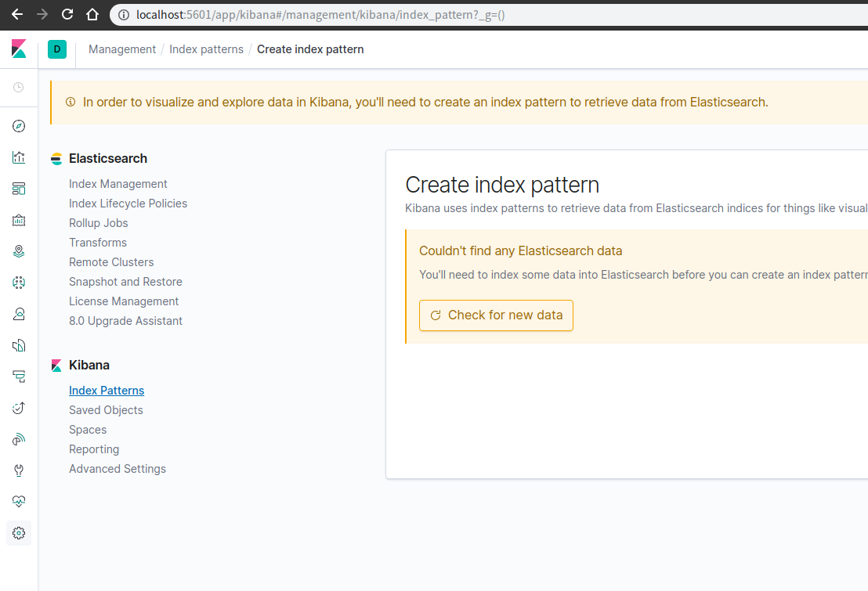The width and height of the screenshot is (868, 591).
Task: Open Dev Tools wrench icon in sidebar
Action: click(19, 471)
